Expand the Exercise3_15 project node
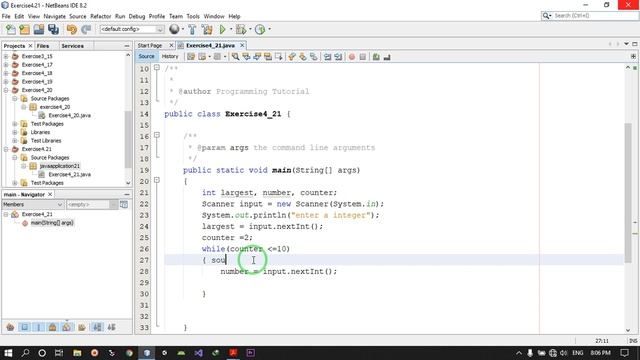640x360 pixels. pos(6,56)
